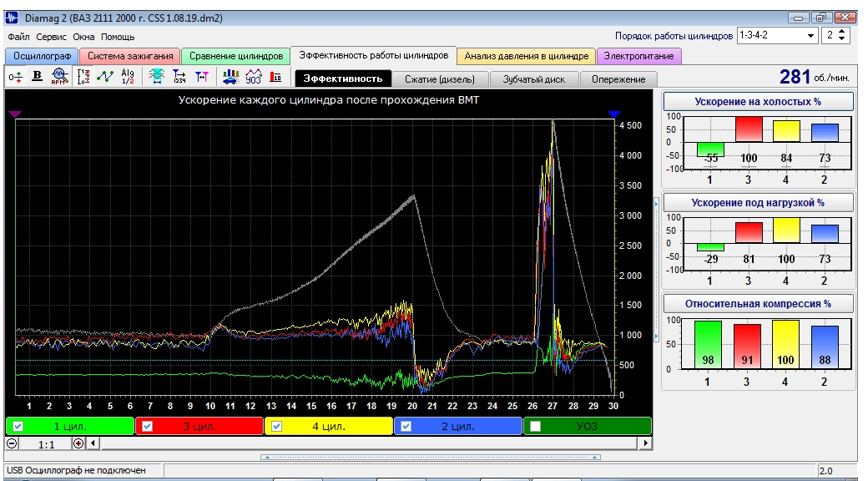
Task: Click the side panel splitter arrow
Action: pos(657,269)
